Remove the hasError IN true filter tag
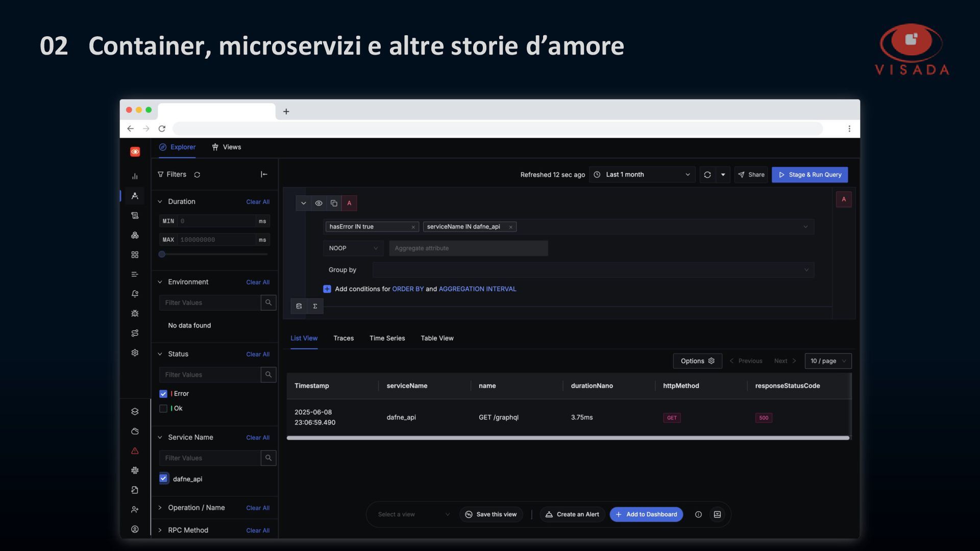 413,227
